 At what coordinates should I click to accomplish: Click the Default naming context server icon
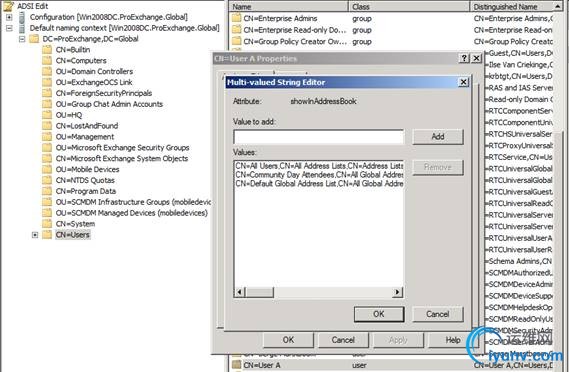[22, 28]
